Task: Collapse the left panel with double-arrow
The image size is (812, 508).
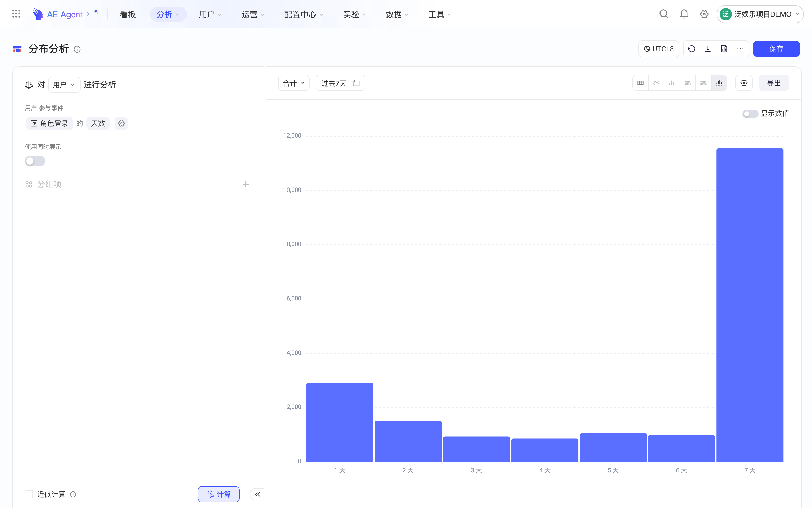Action: (257, 494)
